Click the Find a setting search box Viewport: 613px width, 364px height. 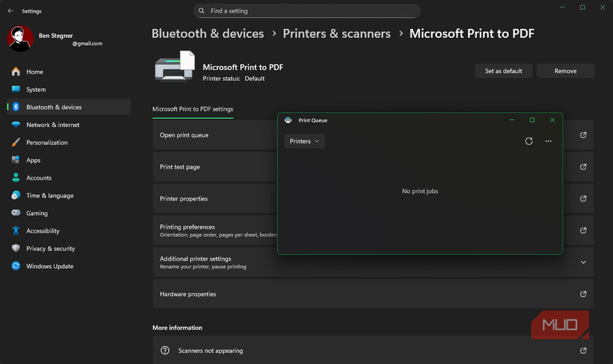click(306, 11)
